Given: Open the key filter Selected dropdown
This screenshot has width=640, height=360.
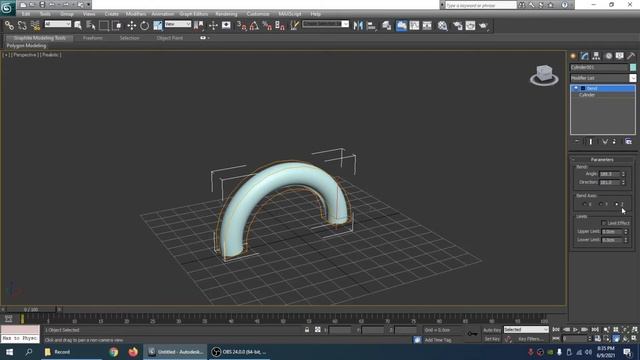Looking at the screenshot, I should [526, 330].
